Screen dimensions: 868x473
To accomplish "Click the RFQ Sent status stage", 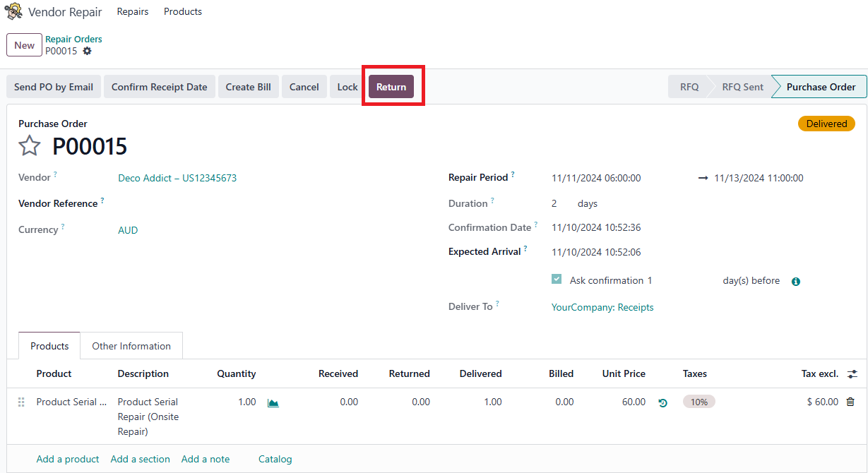I will point(742,87).
